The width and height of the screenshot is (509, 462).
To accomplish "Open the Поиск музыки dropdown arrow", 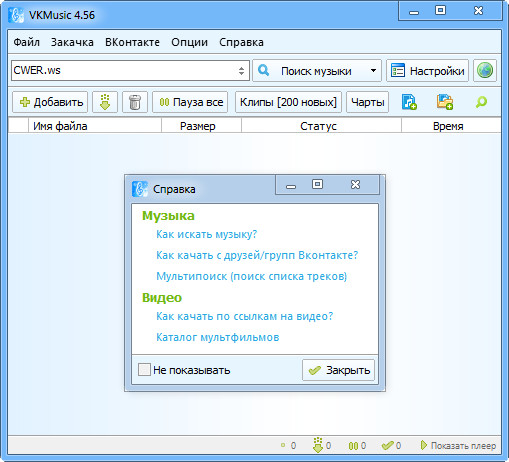I will 374,71.
